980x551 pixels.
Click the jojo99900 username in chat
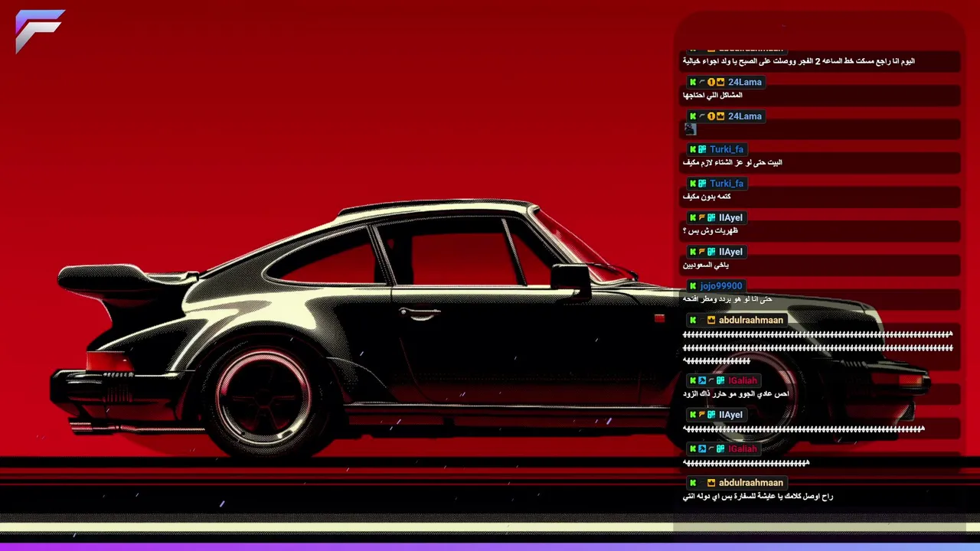coord(720,285)
